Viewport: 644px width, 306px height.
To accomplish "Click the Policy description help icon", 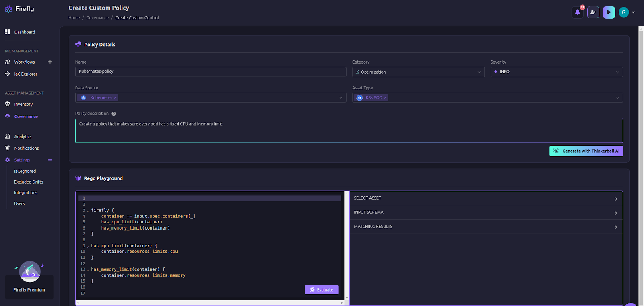I will pos(114,114).
